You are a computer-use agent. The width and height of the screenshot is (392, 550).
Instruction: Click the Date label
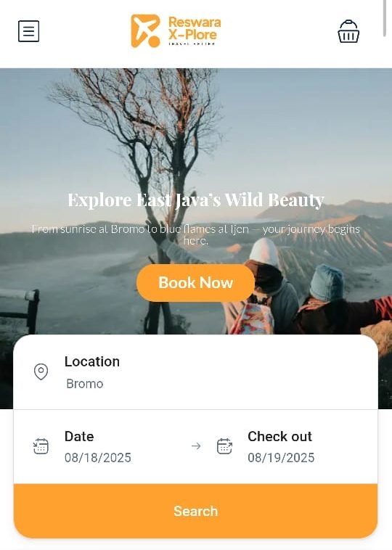(79, 436)
